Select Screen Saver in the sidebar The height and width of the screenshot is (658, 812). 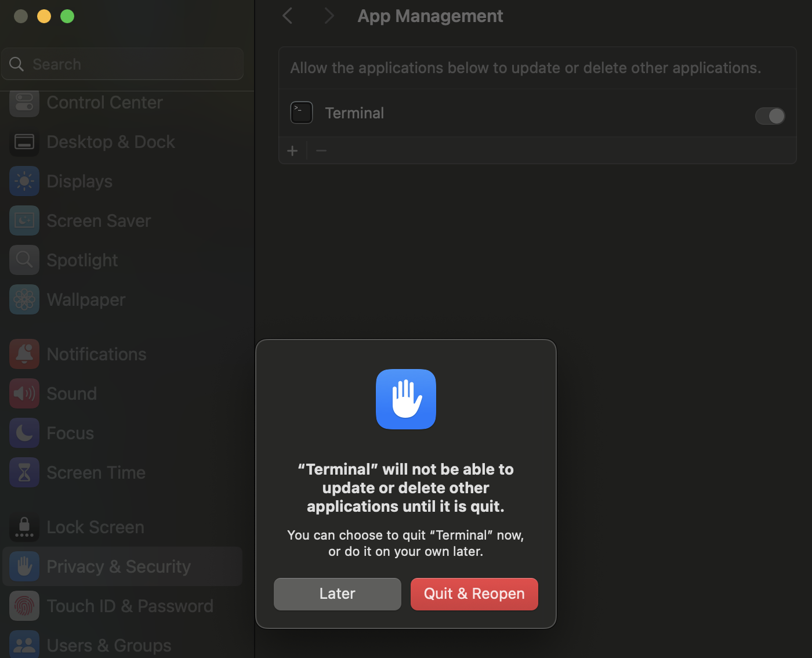[x=122, y=220]
